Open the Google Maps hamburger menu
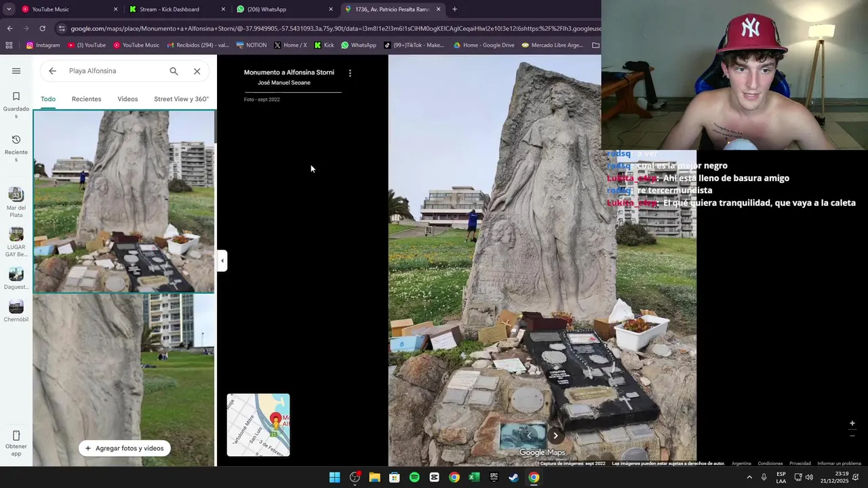Image resolution: width=868 pixels, height=488 pixels. coord(16,71)
